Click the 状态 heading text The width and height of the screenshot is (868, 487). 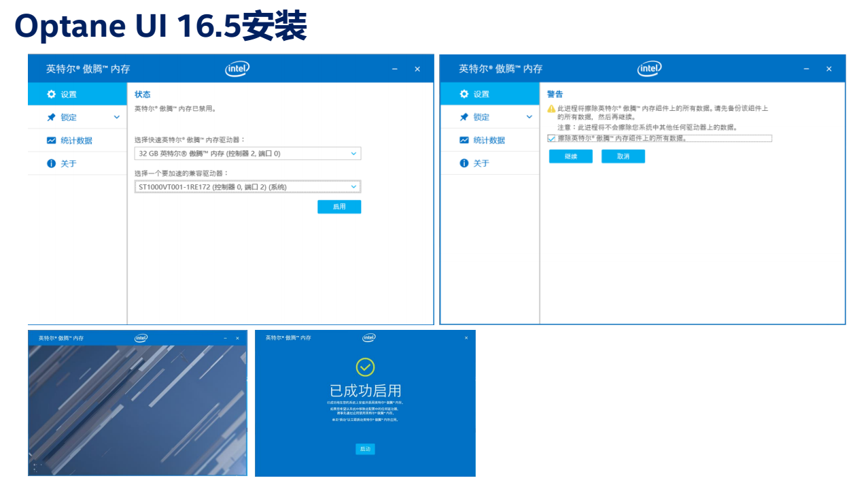(142, 95)
